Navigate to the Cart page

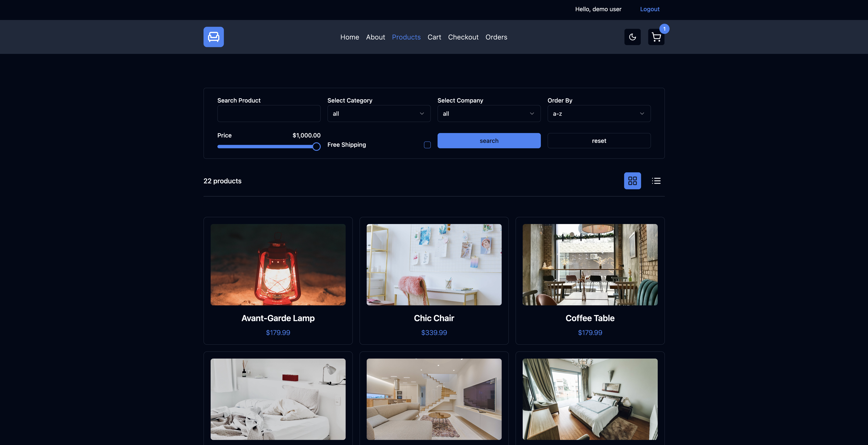click(434, 37)
